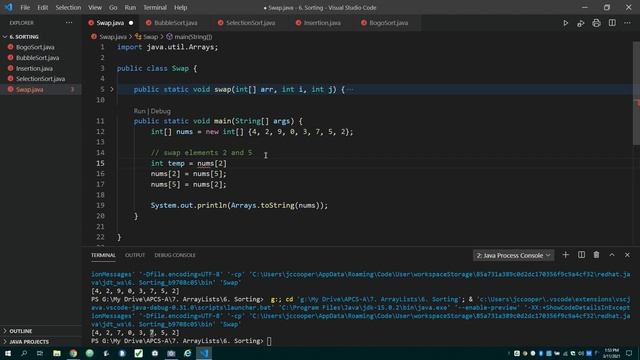Open the Windows Start menu
Viewport: 640px width, 360px height.
pyautogui.click(x=8, y=353)
